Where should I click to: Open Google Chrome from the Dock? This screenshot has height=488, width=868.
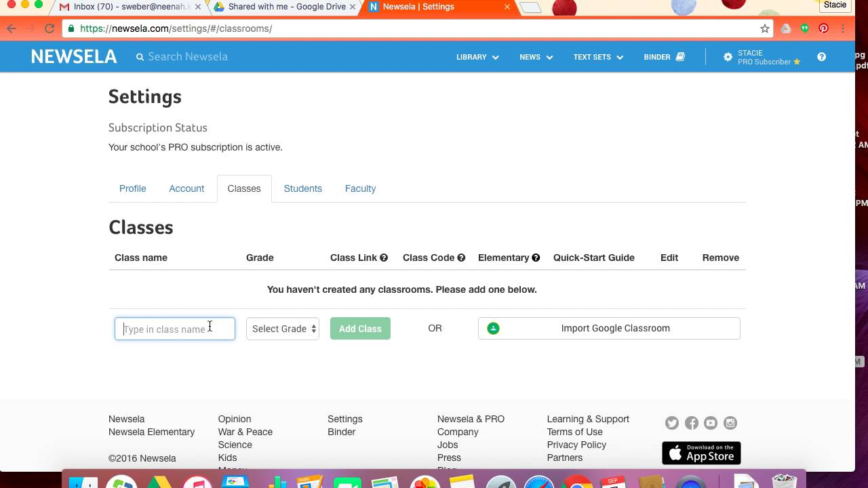coord(577,481)
